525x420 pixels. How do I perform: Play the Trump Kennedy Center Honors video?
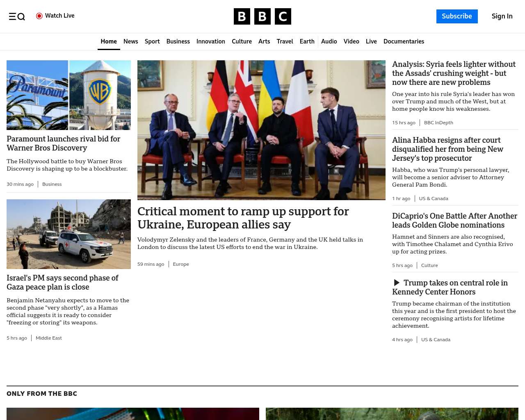pos(397,283)
